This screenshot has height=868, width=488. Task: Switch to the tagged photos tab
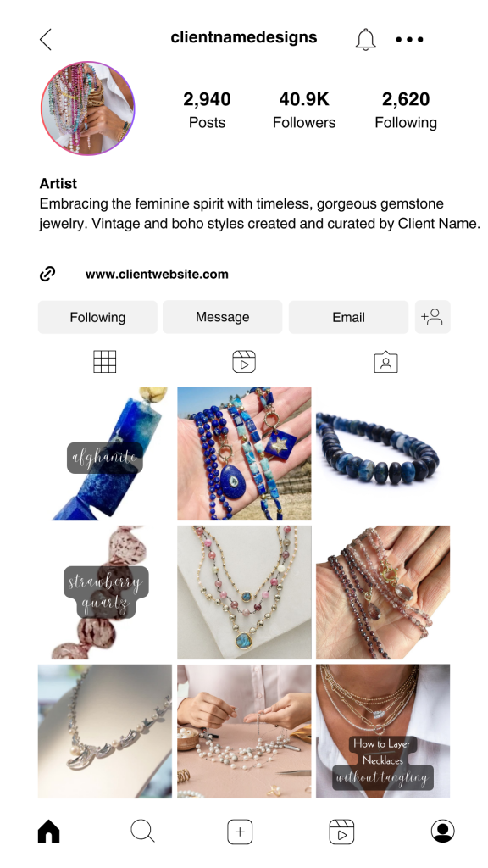385,362
